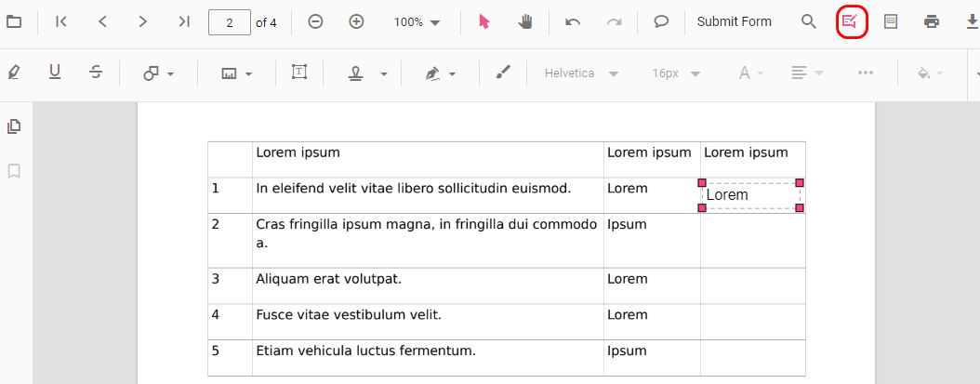
Task: Zoom in with the plus icon
Action: (356, 22)
